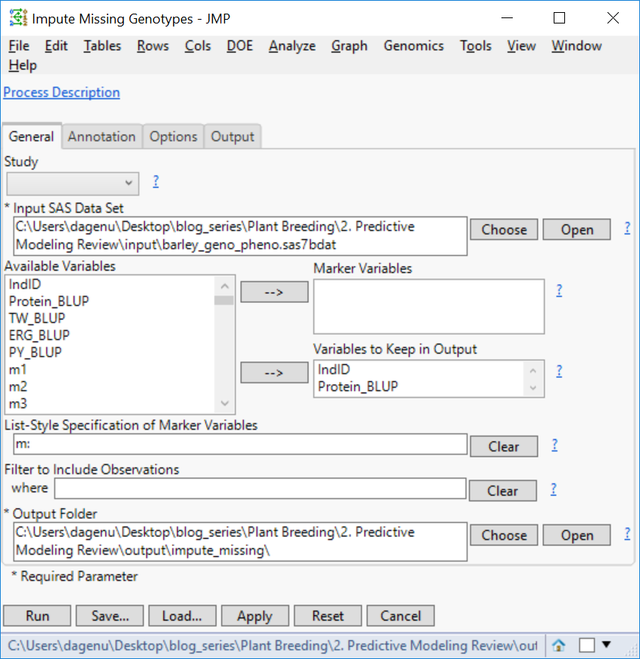
Task: Click the help question mark beside Study
Action: (155, 181)
